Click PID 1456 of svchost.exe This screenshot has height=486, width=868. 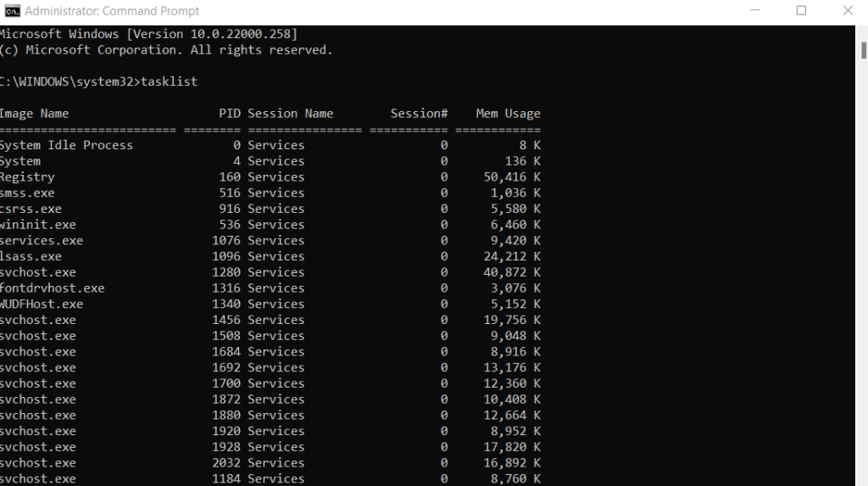(x=226, y=320)
